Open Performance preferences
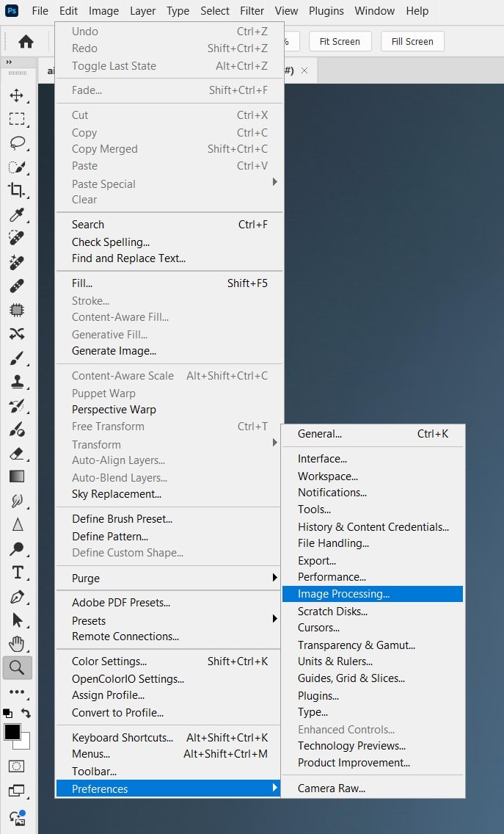This screenshot has width=504, height=834. tap(373, 576)
